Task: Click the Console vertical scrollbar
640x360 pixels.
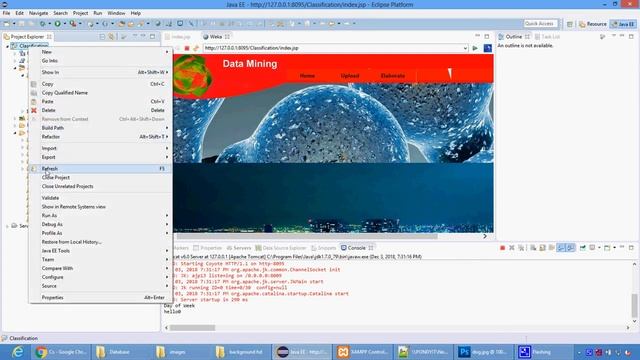Action: [634, 306]
